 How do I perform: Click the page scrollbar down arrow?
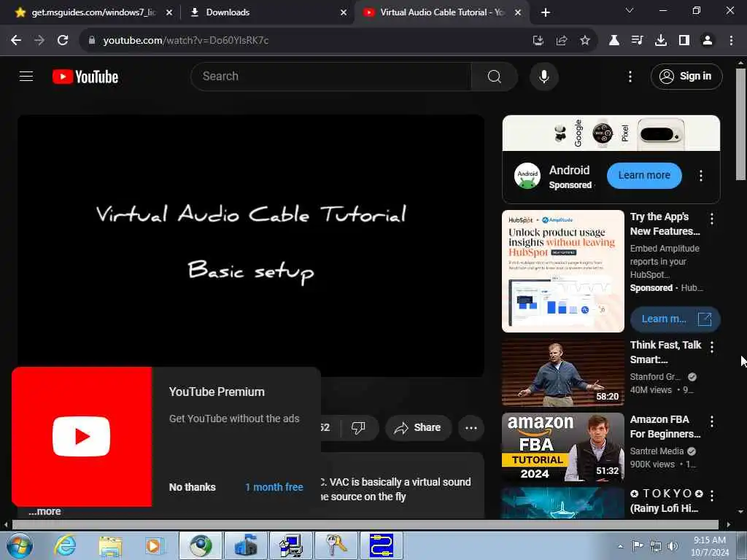(741, 511)
